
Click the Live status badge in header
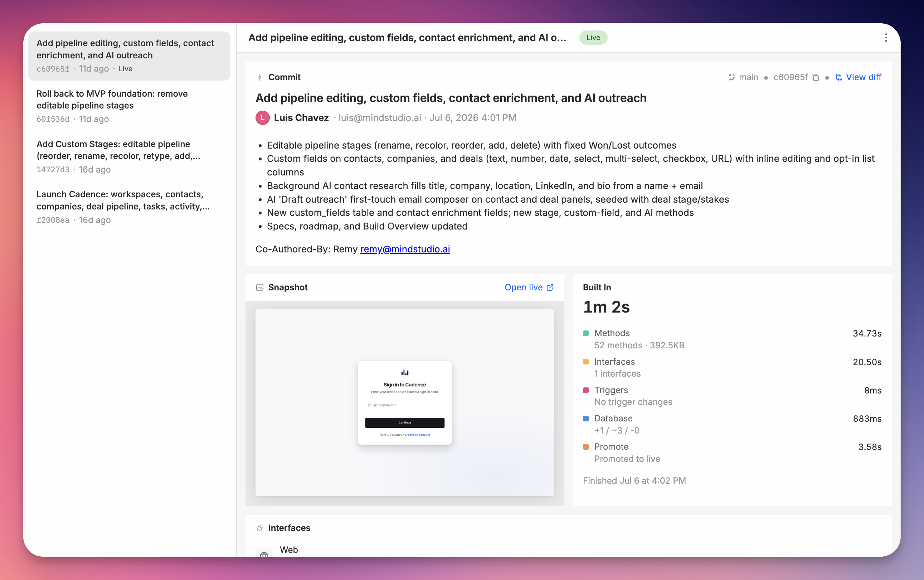[593, 38]
